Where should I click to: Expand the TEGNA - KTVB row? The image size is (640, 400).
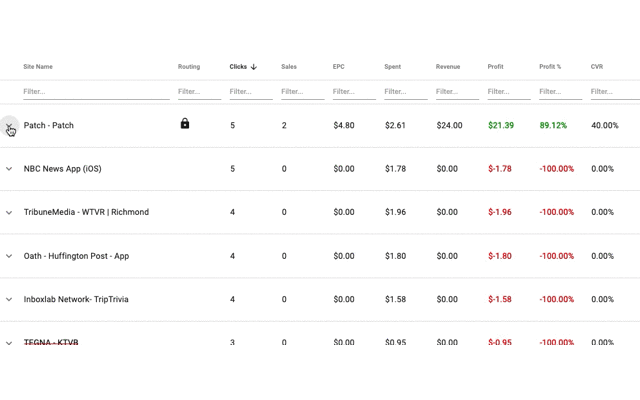pyautogui.click(x=9, y=343)
